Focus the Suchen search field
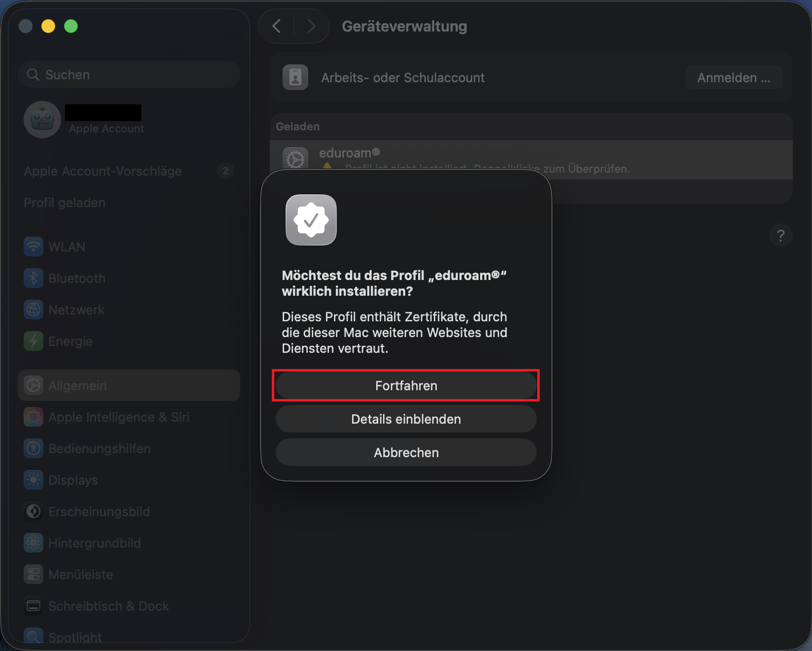The height and width of the screenshot is (651, 812). (x=129, y=74)
